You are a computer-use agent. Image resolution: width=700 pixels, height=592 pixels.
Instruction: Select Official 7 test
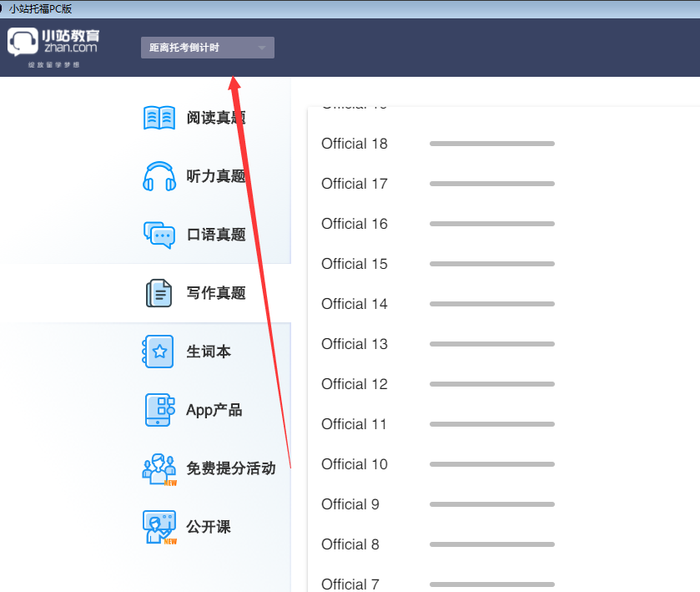[350, 584]
